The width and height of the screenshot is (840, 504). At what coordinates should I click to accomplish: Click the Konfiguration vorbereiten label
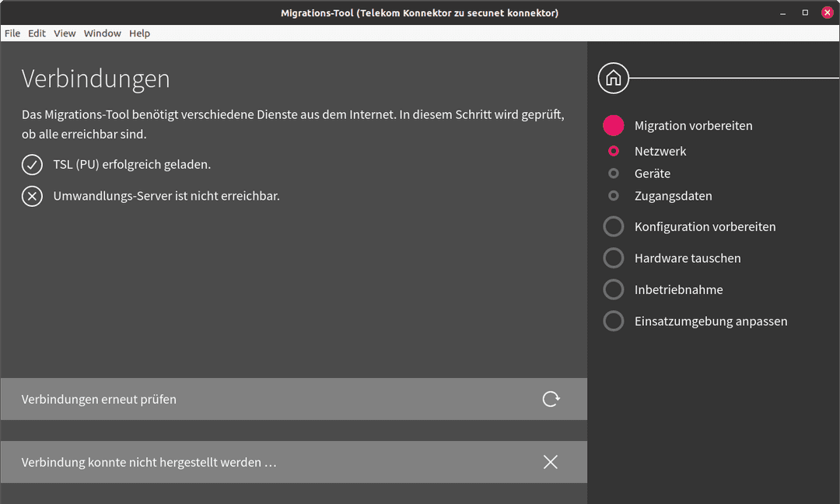[705, 227]
